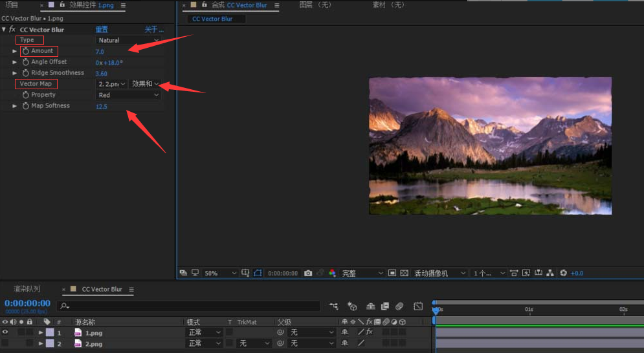Screen dimensions: 644x353
Task: Switch to the 项目 project tab
Action: (12, 5)
